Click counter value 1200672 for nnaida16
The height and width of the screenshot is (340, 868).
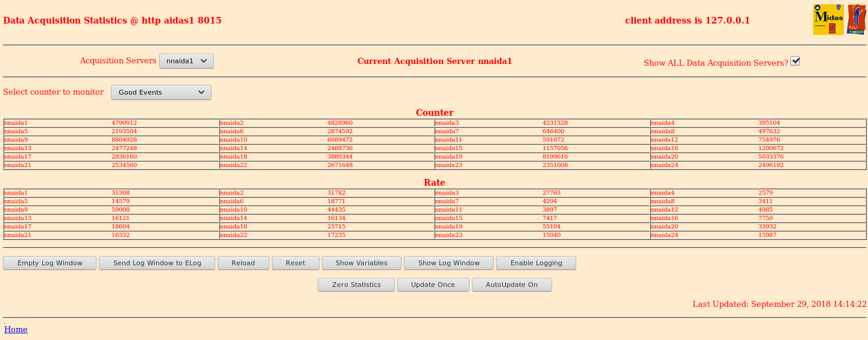click(x=771, y=148)
